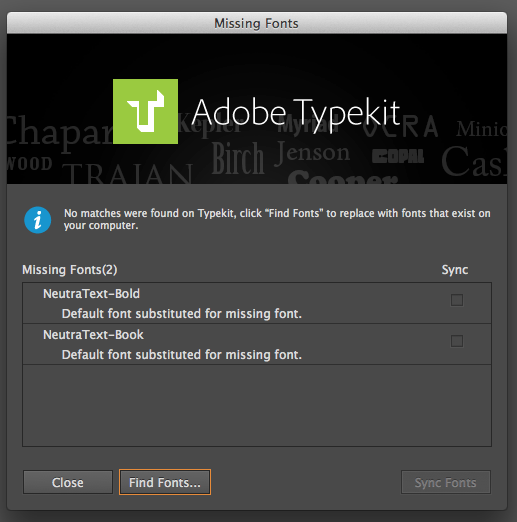Click substitution note under NeutraText-Bold
Viewport: 517px width, 522px height.
pyautogui.click(x=182, y=314)
